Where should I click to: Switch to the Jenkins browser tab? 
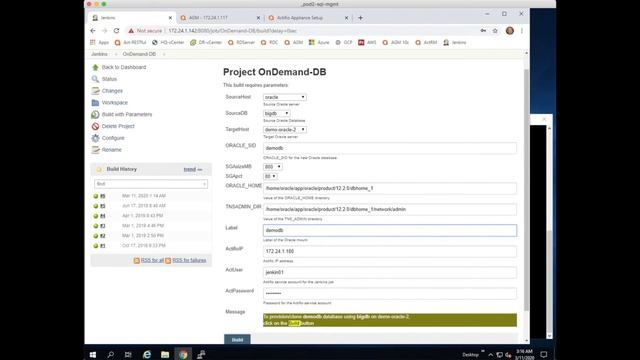131,18
